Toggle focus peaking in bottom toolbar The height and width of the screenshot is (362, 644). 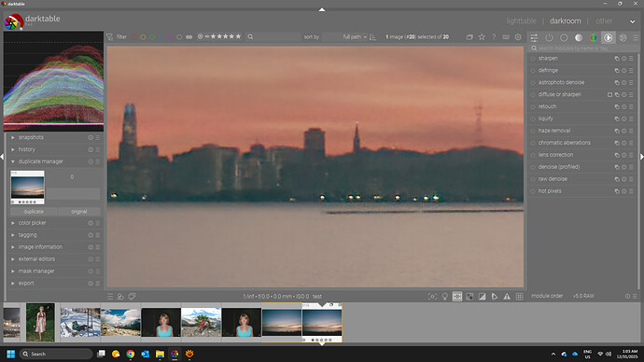pyautogui.click(x=432, y=297)
